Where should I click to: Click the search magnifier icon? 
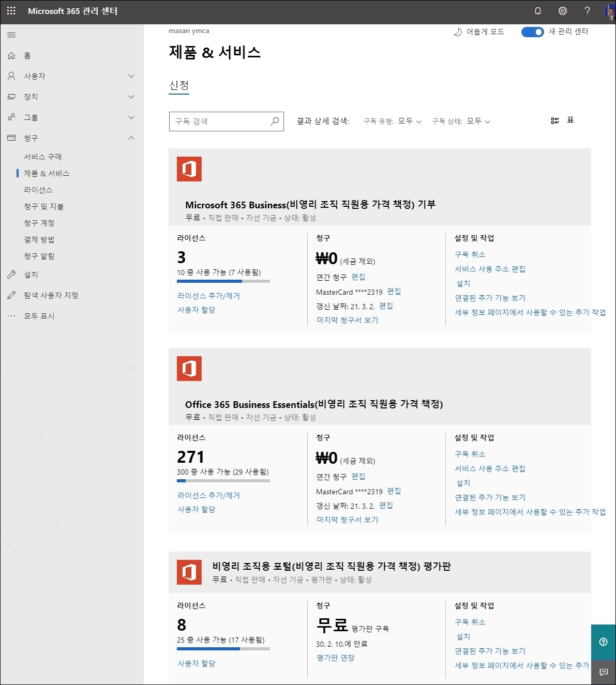click(275, 121)
